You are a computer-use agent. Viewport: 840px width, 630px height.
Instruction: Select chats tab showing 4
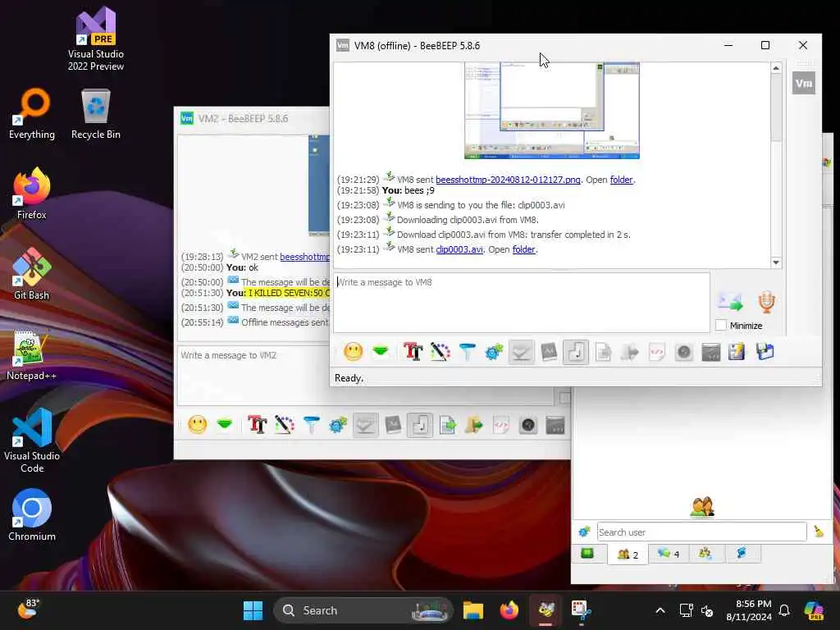coord(668,554)
